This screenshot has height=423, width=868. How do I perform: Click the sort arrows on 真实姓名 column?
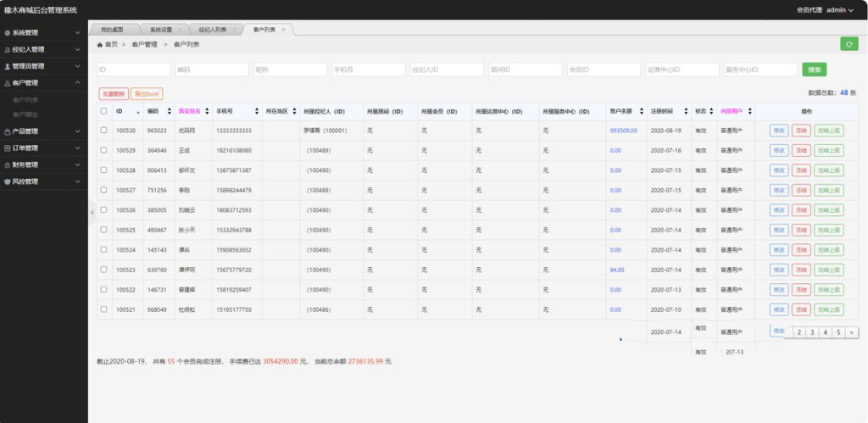[x=207, y=111]
